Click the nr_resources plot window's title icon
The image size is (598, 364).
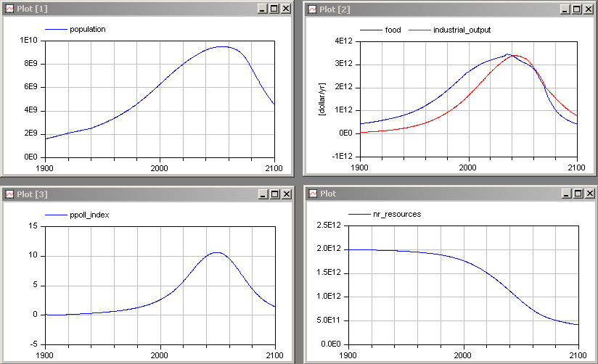point(313,194)
